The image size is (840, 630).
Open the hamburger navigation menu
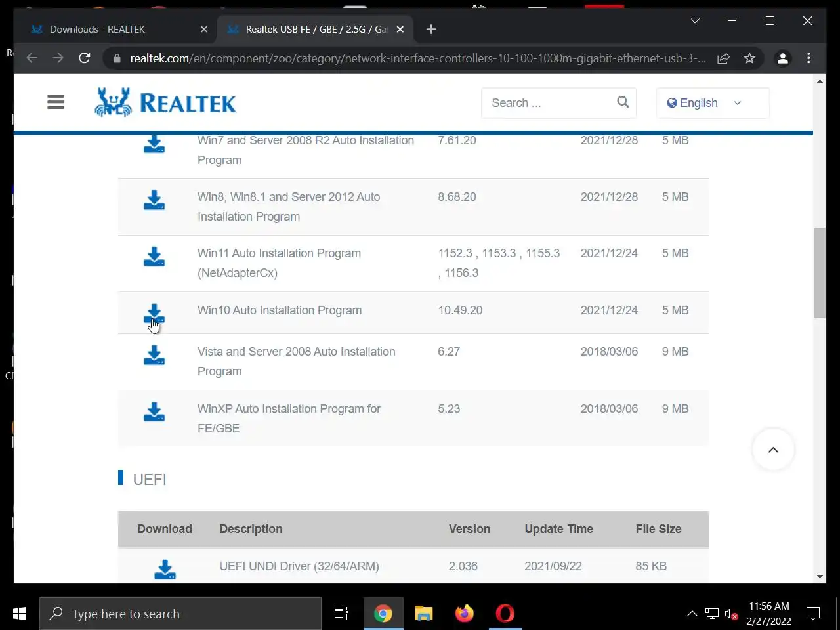(56, 102)
